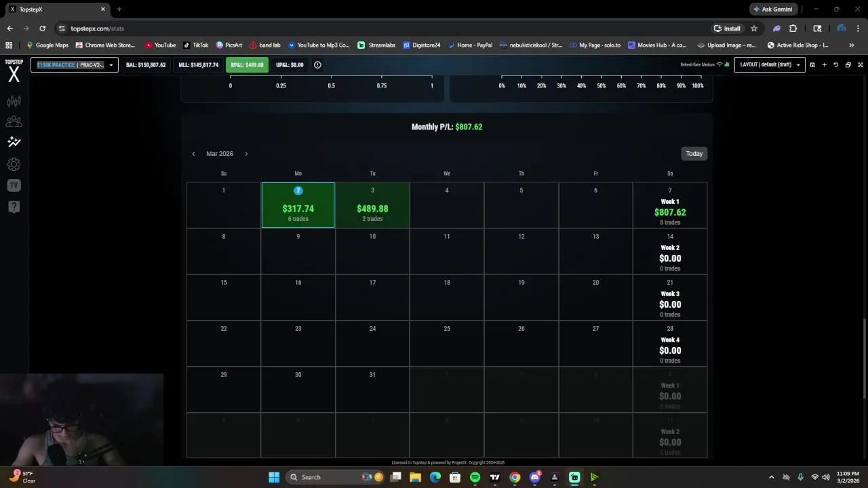Image resolution: width=868 pixels, height=488 pixels.
Task: Open settings gear in the TopstepX sidebar
Action: click(x=14, y=164)
